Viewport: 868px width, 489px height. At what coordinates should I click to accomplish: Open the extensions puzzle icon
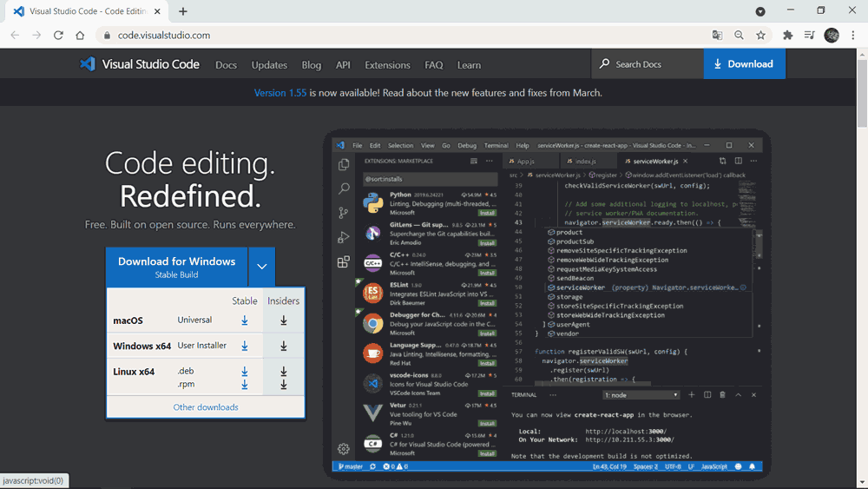pos(788,35)
